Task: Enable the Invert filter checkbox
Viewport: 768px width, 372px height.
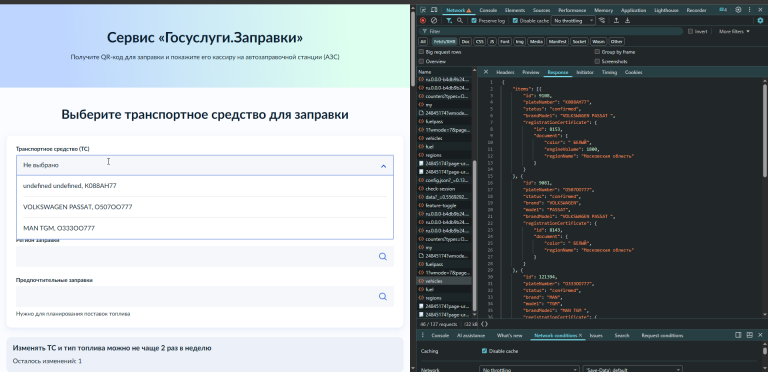Action: click(x=690, y=31)
